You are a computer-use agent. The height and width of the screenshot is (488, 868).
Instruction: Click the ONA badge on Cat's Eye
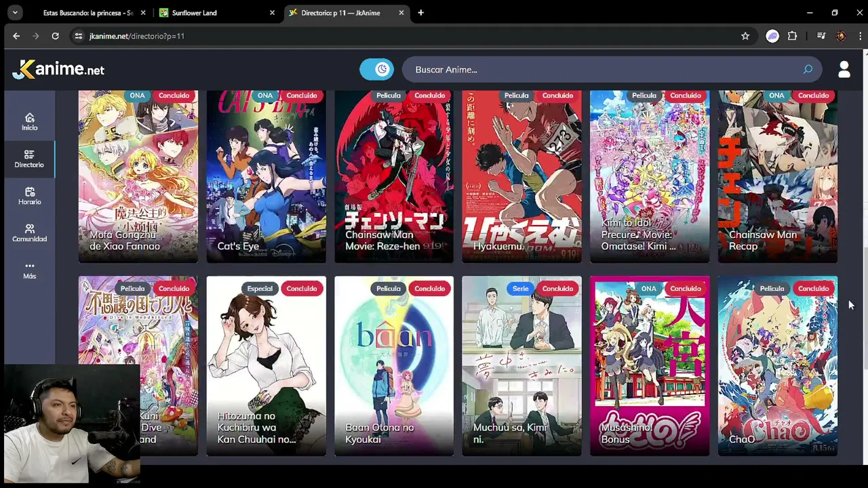pos(265,96)
